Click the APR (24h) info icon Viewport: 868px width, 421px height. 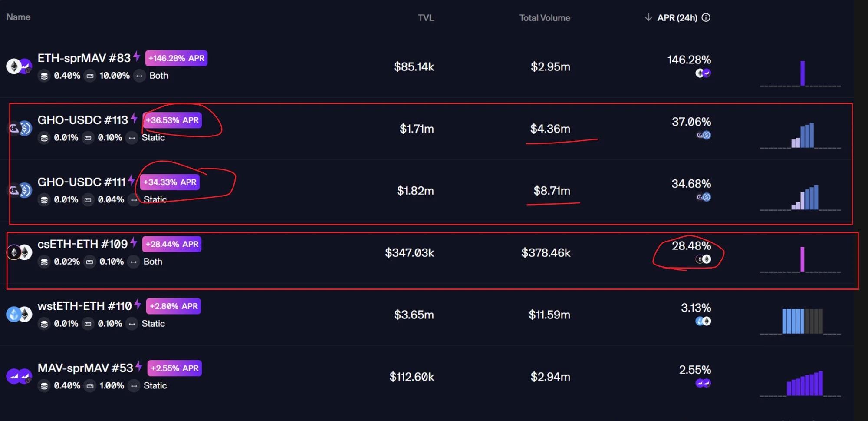tap(706, 17)
